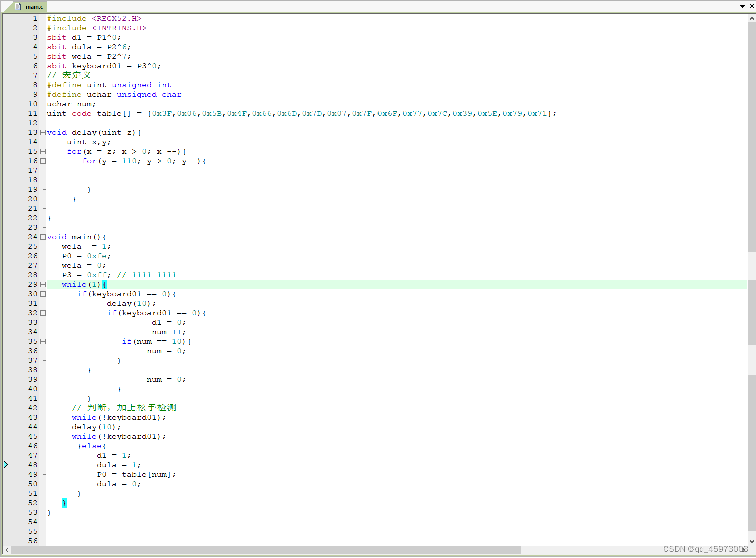Click the horizontal scrollbar left arrow
The height and width of the screenshot is (558, 756).
(7, 550)
